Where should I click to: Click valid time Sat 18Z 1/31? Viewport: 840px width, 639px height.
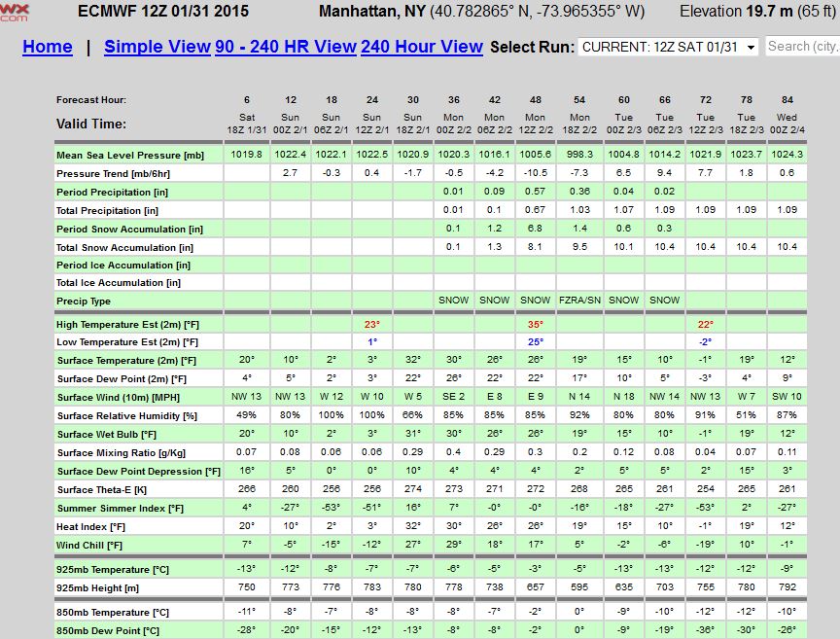coord(246,124)
